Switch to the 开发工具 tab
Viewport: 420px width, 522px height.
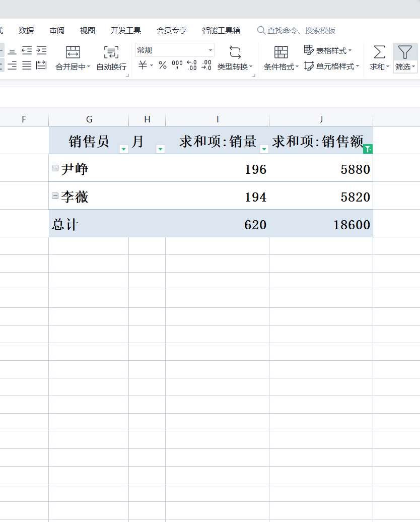[126, 31]
